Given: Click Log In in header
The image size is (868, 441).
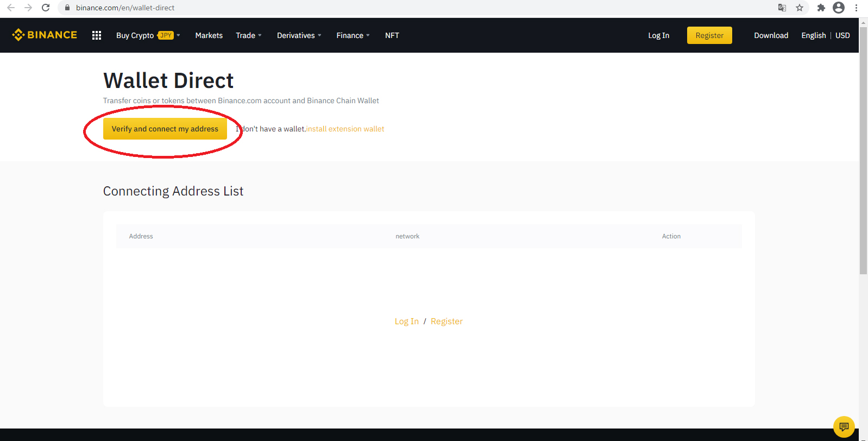Looking at the screenshot, I should [659, 35].
